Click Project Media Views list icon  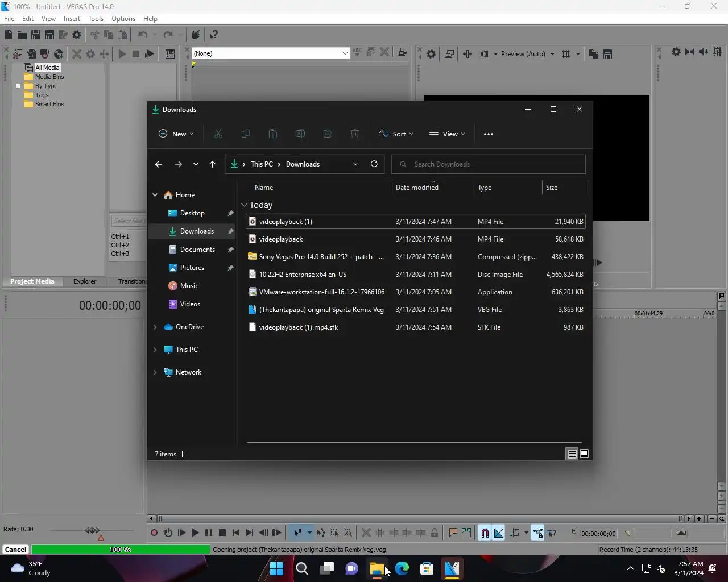pos(170,54)
